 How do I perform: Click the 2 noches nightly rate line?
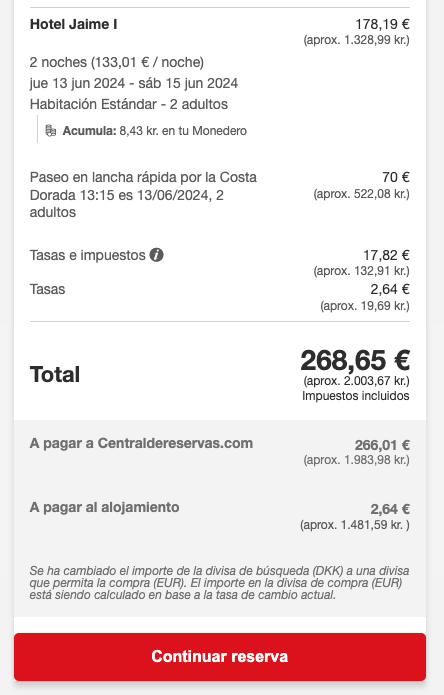[x=117, y=62]
